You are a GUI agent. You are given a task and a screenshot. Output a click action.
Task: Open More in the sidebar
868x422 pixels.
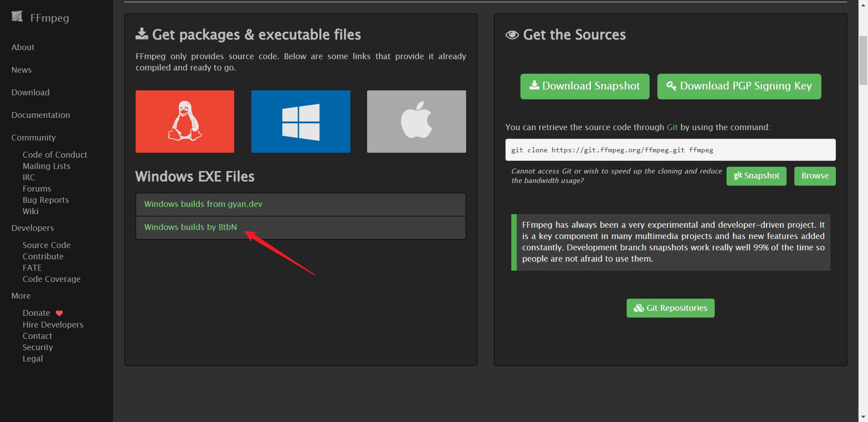[x=21, y=296]
